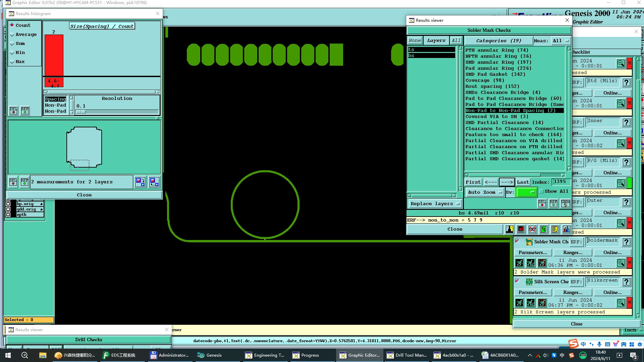This screenshot has height=362, width=644.
Task: Run Silk Screen check first runner icon
Action: (519, 303)
